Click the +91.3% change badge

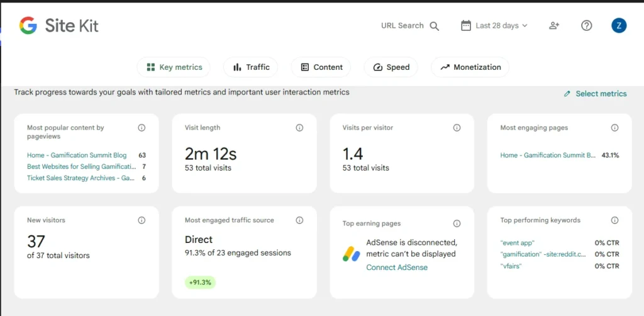(200, 282)
